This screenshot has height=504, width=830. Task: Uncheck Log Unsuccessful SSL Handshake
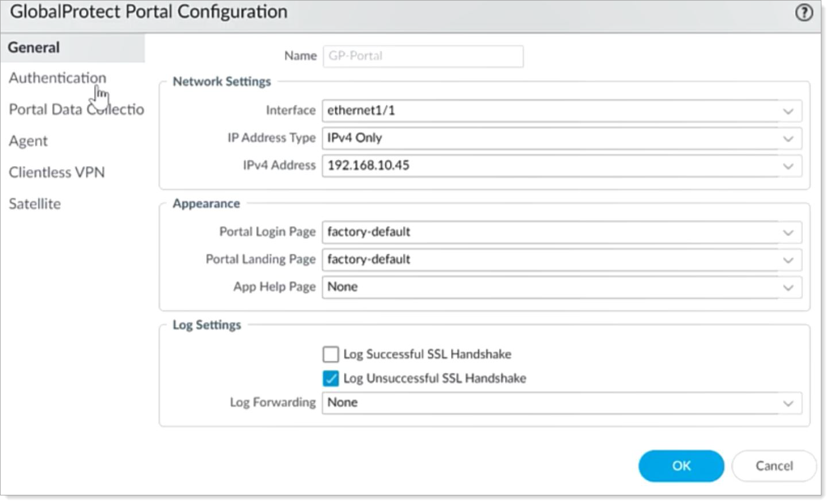tap(331, 379)
